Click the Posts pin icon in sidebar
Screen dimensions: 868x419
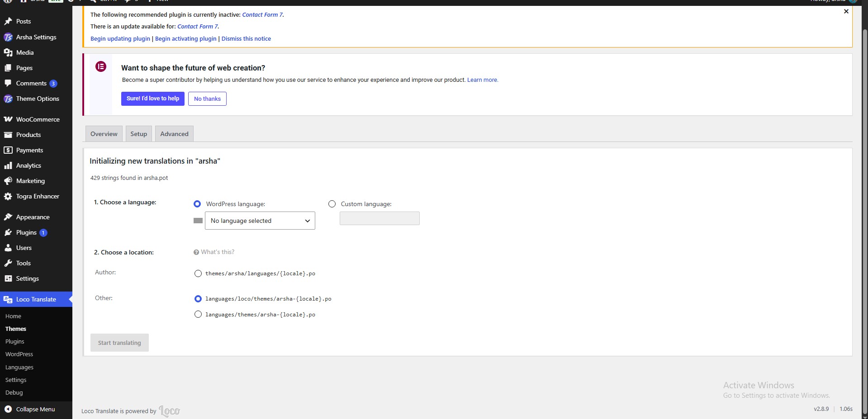point(8,21)
